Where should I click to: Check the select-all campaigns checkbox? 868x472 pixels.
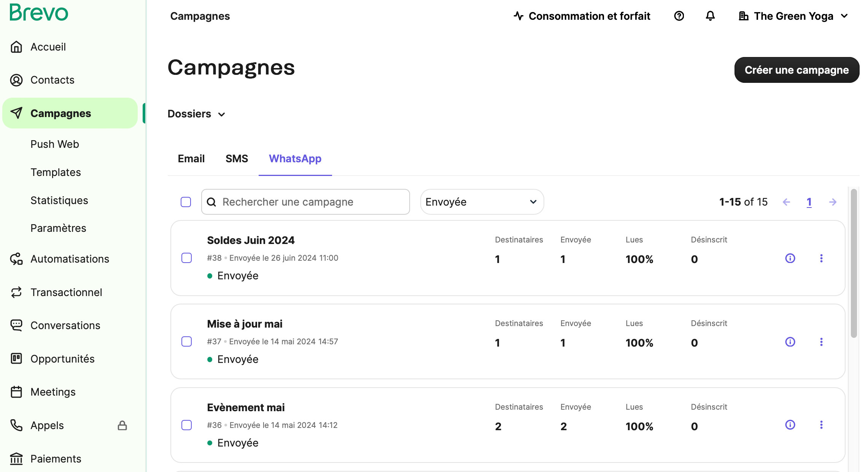pos(186,202)
